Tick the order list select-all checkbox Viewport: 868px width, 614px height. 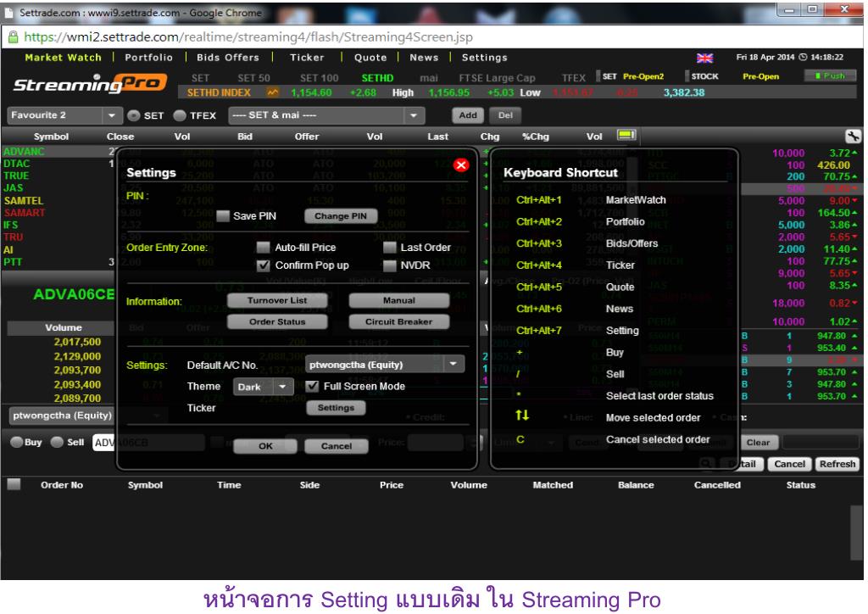(14, 484)
